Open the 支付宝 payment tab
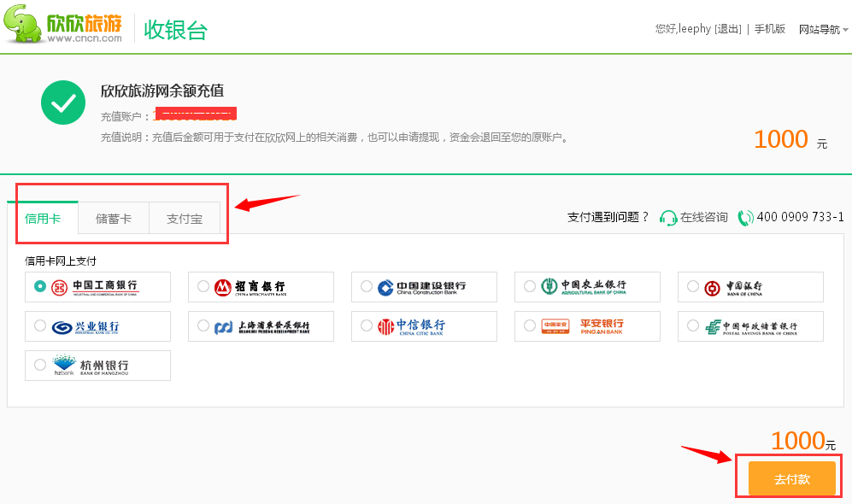The height and width of the screenshot is (504, 852). tap(185, 219)
